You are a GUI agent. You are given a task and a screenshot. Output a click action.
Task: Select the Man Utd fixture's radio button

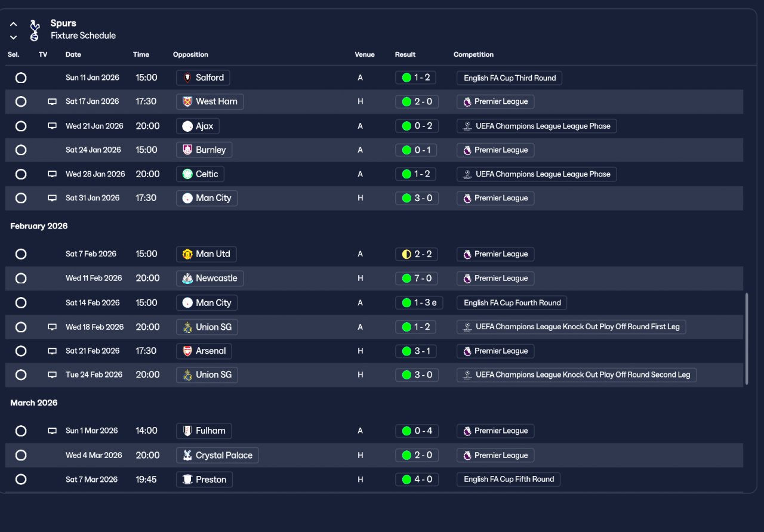[21, 254]
